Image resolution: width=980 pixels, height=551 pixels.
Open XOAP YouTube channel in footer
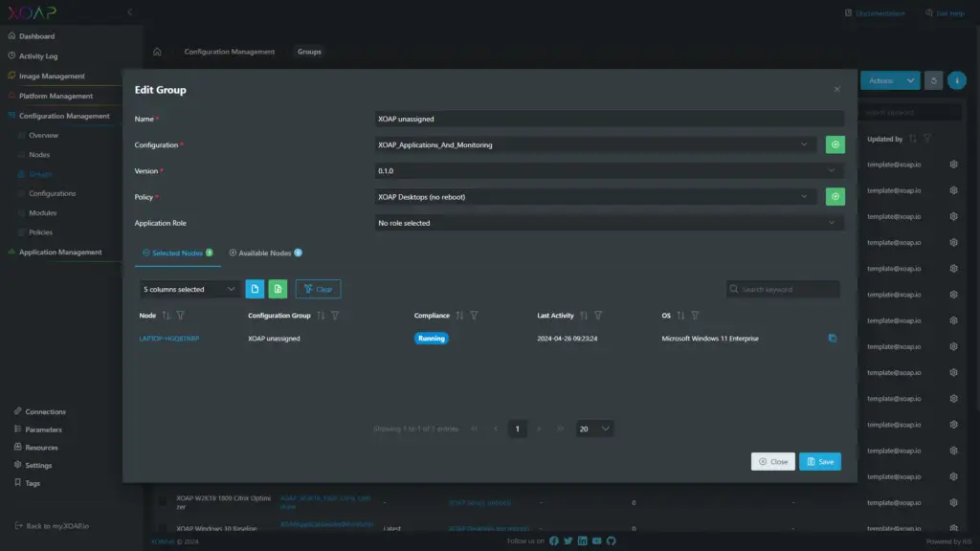click(597, 541)
